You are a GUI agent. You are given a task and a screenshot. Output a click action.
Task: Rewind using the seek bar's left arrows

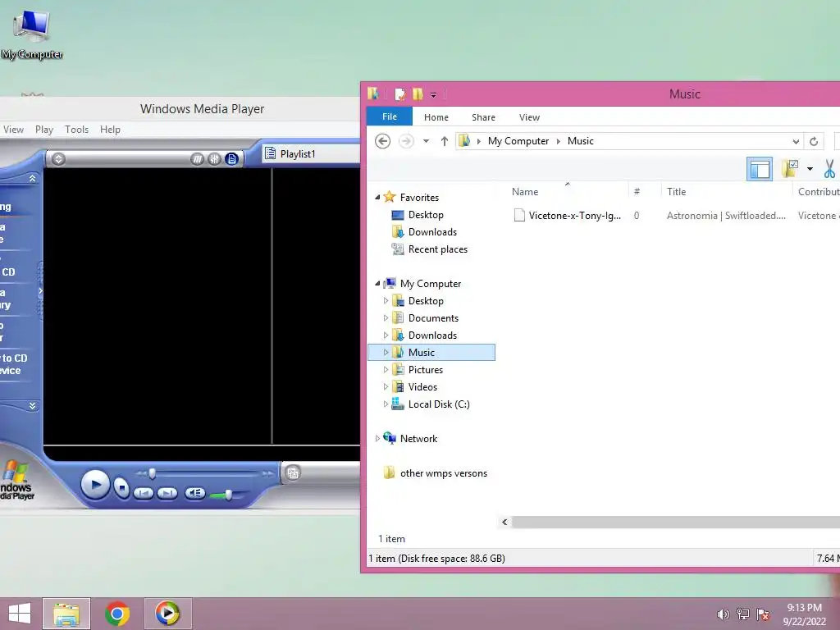point(141,473)
